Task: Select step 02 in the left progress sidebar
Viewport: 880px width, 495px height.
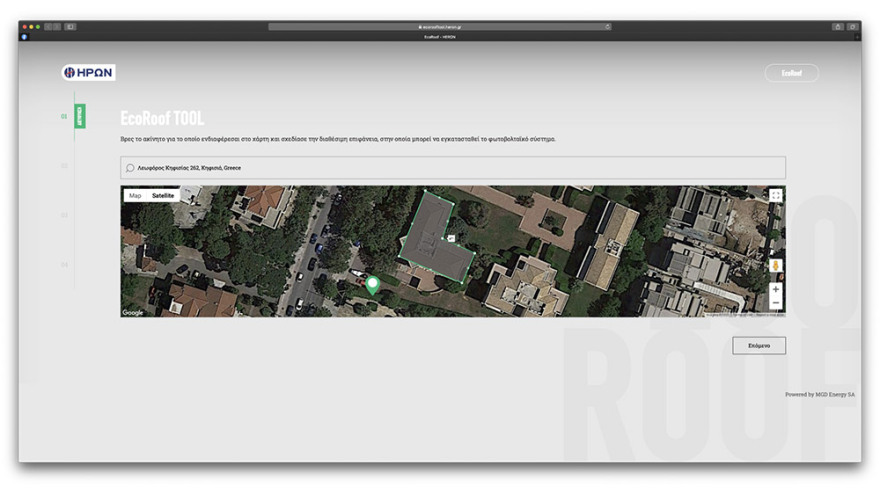Action: (x=64, y=166)
